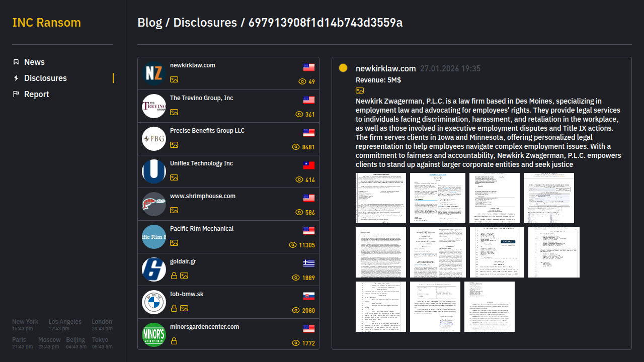
Task: Click the image icon below Revenue in detail panel
Action: tap(360, 90)
